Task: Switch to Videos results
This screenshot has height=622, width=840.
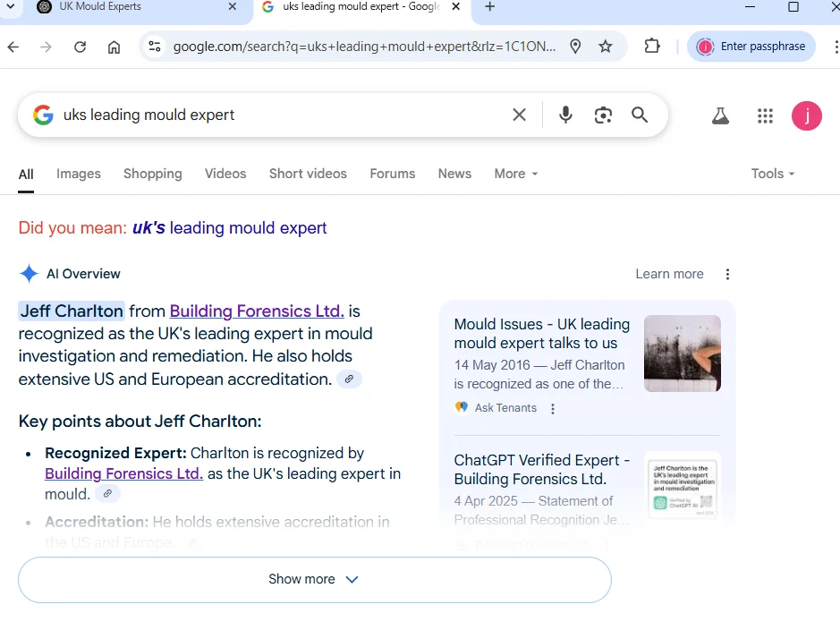Action: pyautogui.click(x=225, y=174)
